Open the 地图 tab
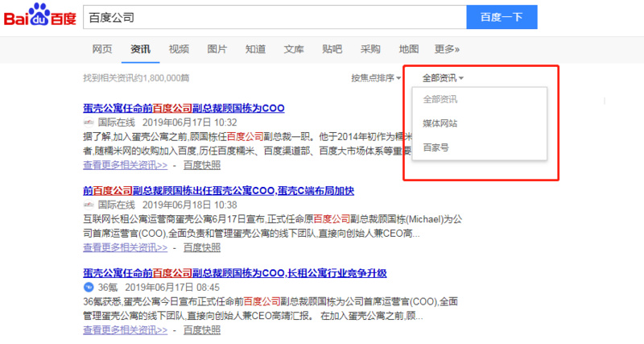Image resolution: width=644 pixels, height=344 pixels. pos(409,49)
